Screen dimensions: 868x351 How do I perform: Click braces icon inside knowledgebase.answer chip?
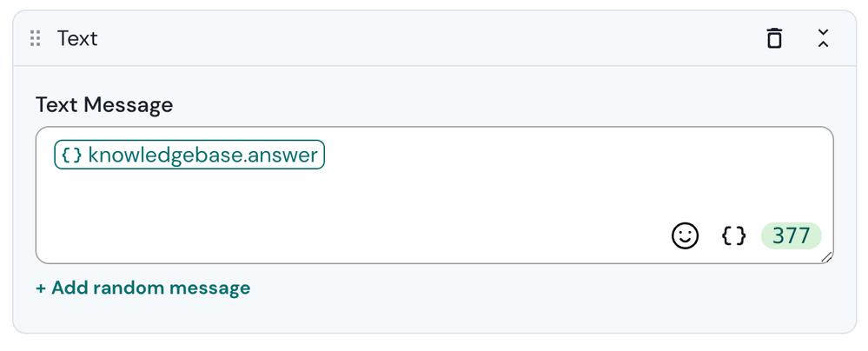click(x=71, y=155)
